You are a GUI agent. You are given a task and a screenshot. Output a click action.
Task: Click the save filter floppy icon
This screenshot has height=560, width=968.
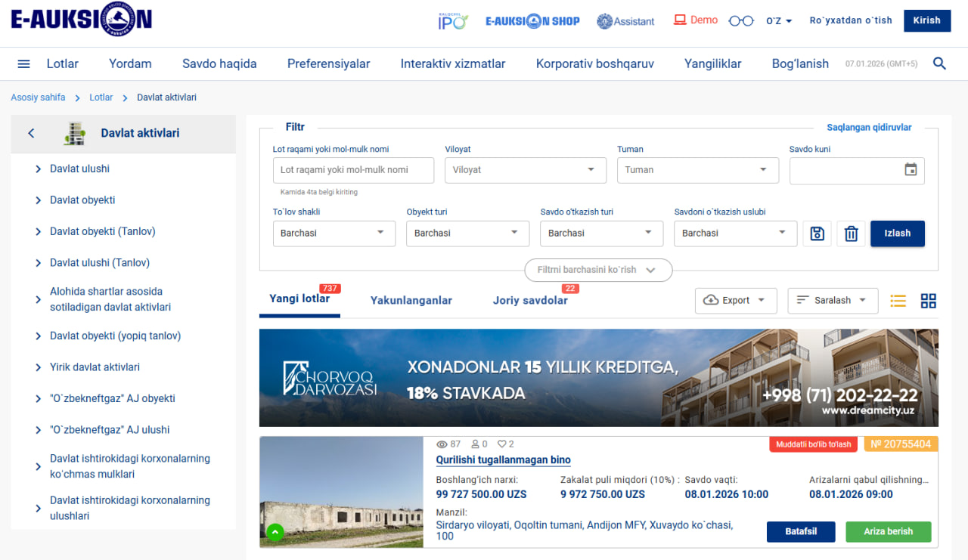pyautogui.click(x=817, y=234)
